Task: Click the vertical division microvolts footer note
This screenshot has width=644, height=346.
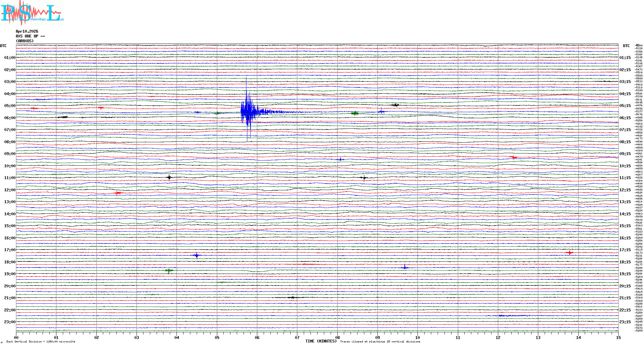Action: [41, 342]
